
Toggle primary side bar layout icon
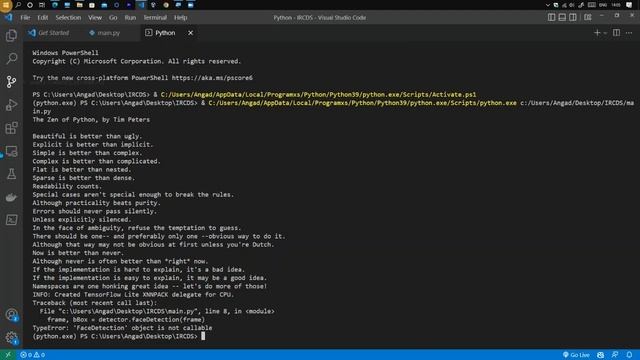[551, 17]
